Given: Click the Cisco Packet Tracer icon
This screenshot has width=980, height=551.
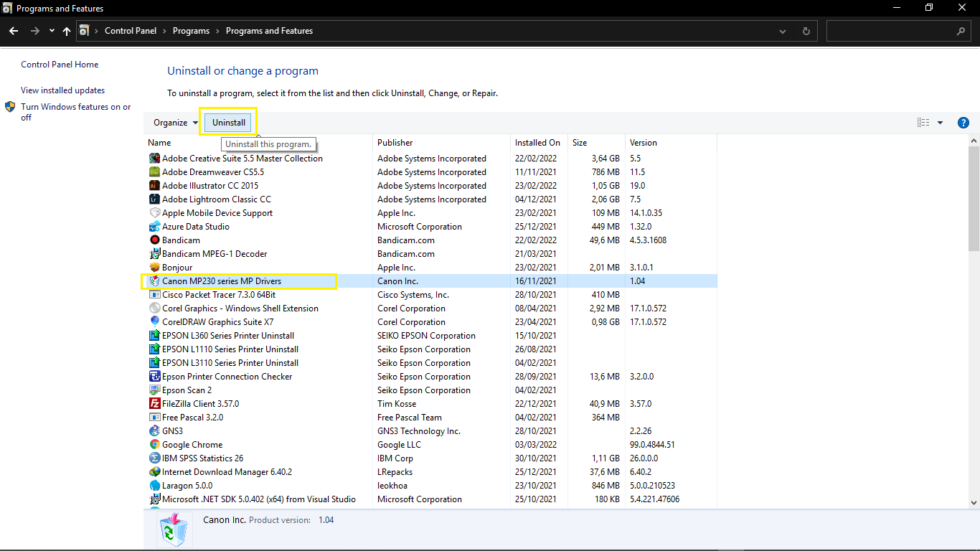Looking at the screenshot, I should (x=154, y=295).
